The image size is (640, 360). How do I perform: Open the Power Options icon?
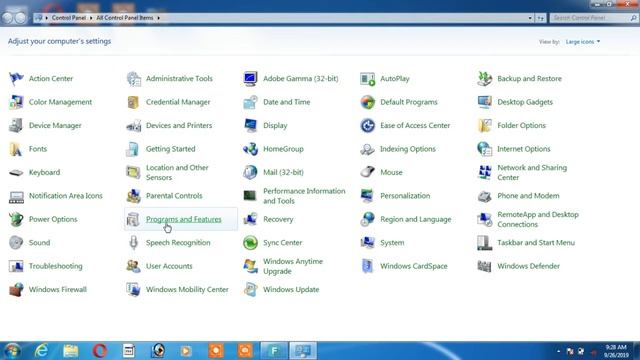(x=16, y=219)
